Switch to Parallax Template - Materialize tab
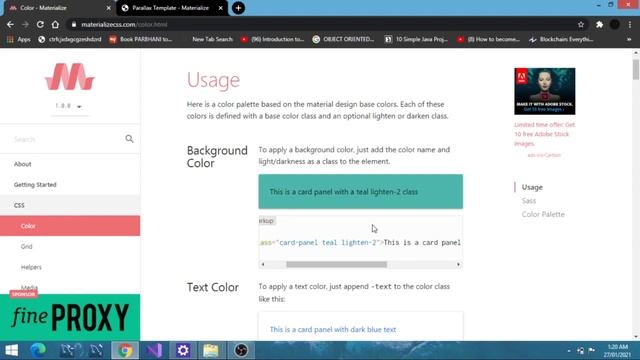 [x=171, y=8]
